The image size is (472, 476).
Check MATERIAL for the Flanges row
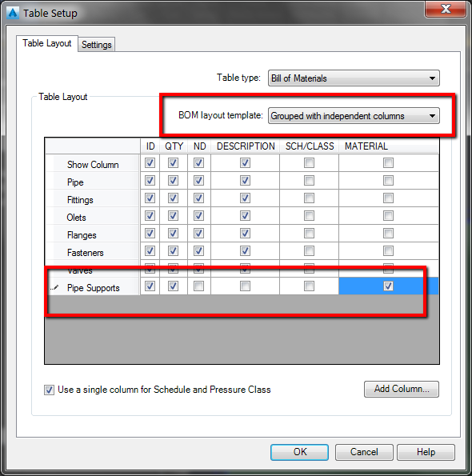(388, 233)
